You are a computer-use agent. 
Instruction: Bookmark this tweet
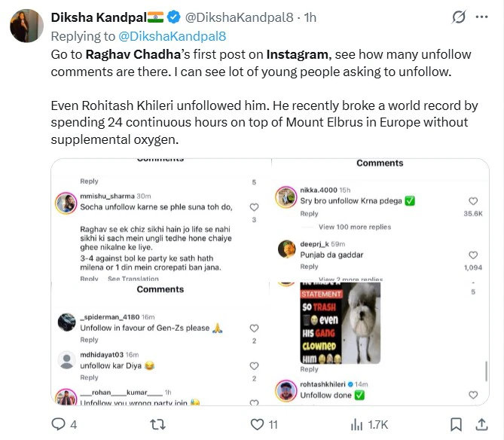click(x=456, y=424)
